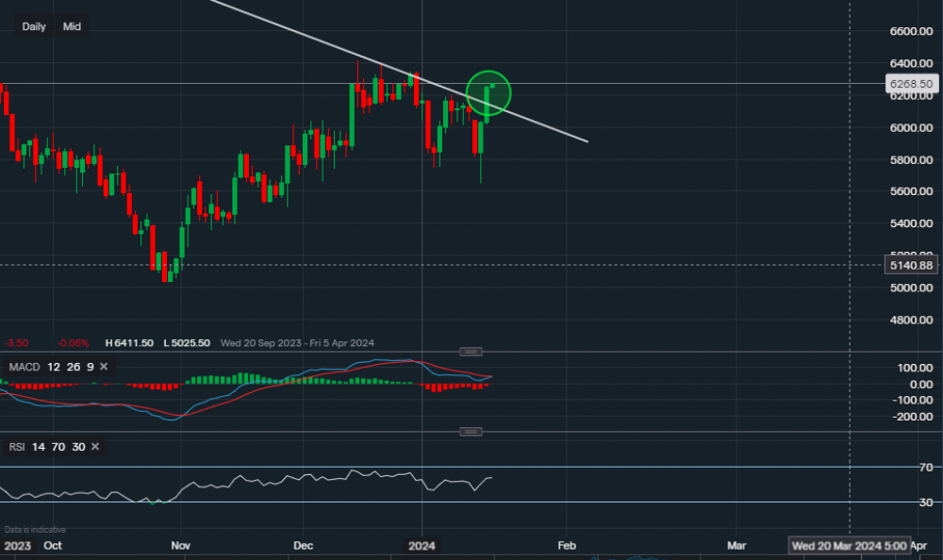Viewport: 943px width, 560px height.
Task: Open RSI indicator settings label
Action: tap(17, 447)
